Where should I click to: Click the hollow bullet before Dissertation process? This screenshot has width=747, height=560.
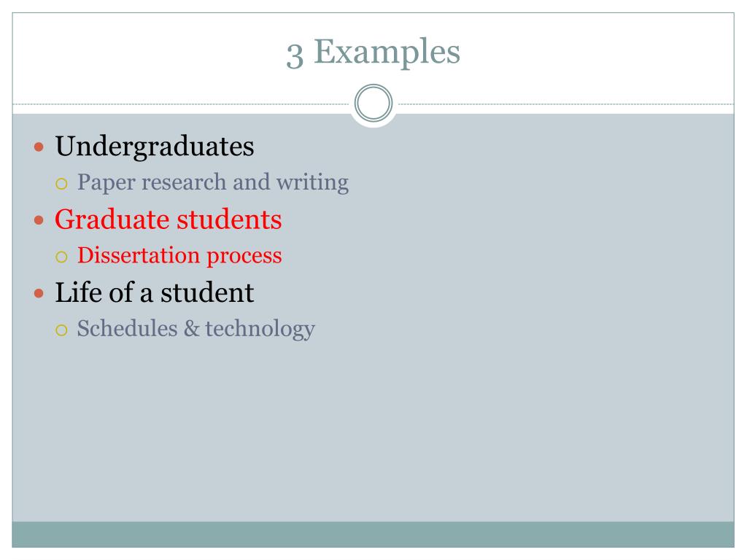point(61,257)
